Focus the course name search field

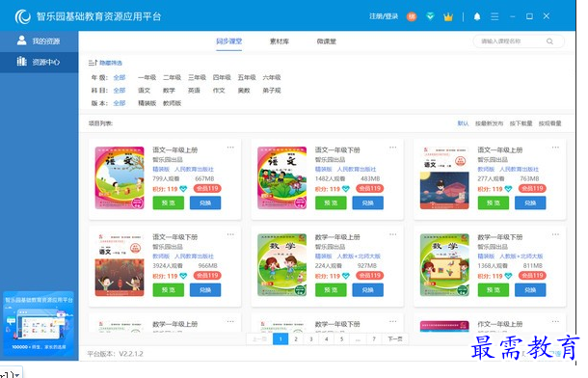coord(519,41)
